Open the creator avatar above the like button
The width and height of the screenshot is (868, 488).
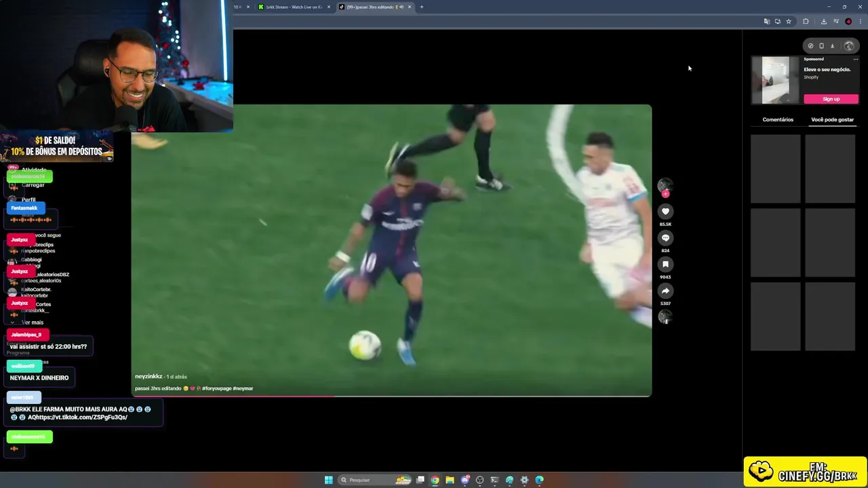point(665,185)
